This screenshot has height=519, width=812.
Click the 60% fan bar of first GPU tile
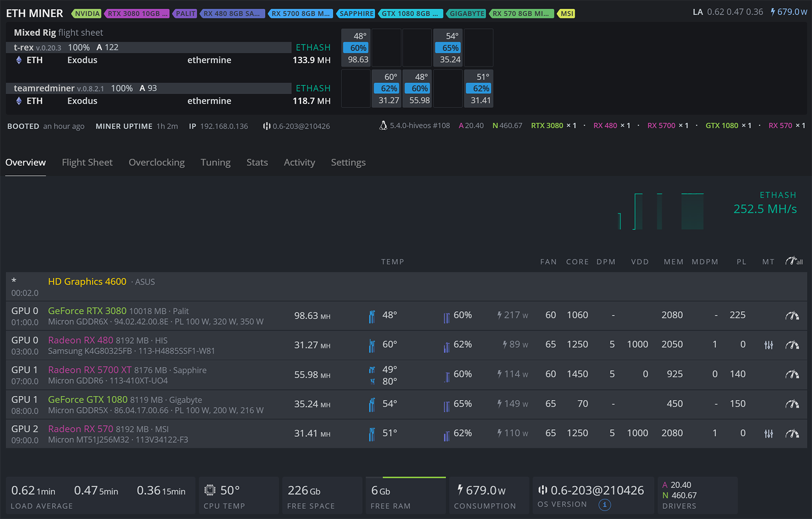(358, 48)
